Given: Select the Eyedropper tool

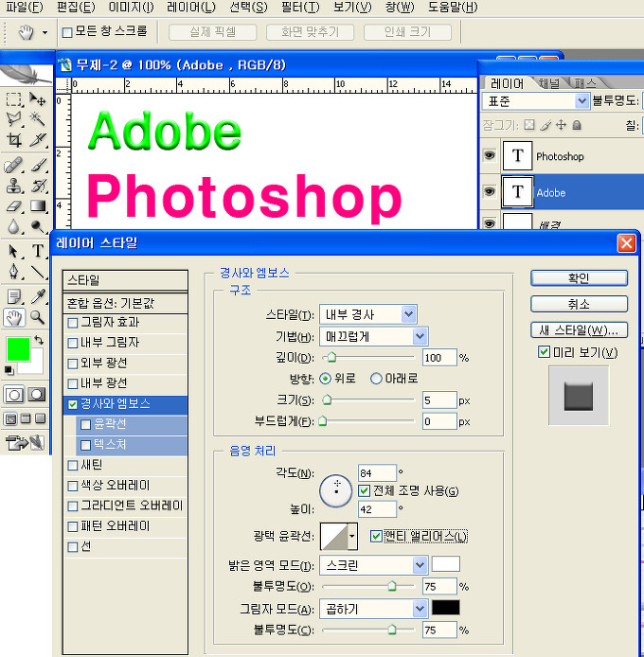Looking at the screenshot, I should [x=38, y=296].
